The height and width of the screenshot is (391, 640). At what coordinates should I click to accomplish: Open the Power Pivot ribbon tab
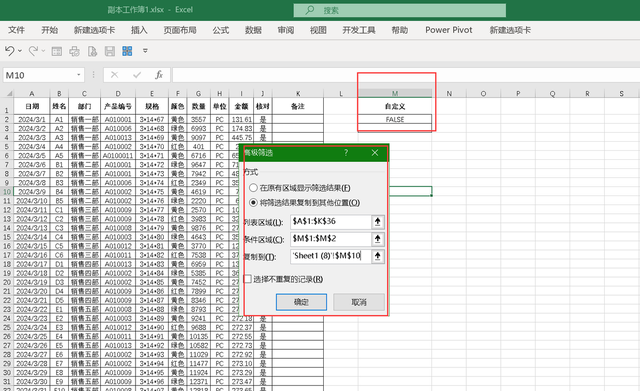point(449,30)
